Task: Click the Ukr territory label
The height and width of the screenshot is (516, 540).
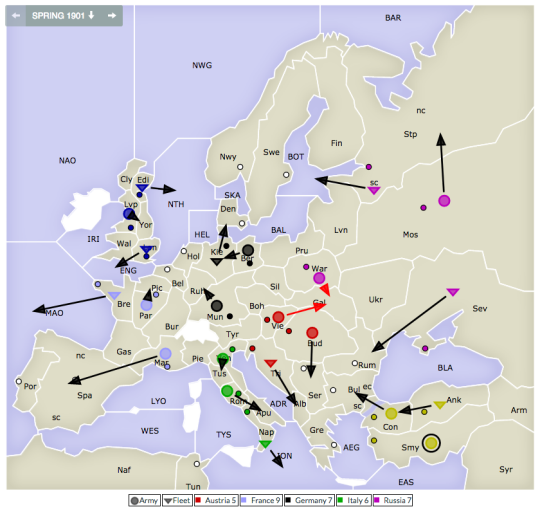Action: click(376, 300)
